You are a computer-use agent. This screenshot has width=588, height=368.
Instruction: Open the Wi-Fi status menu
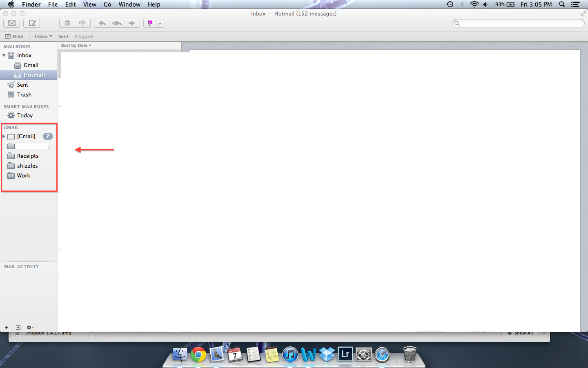coord(474,4)
